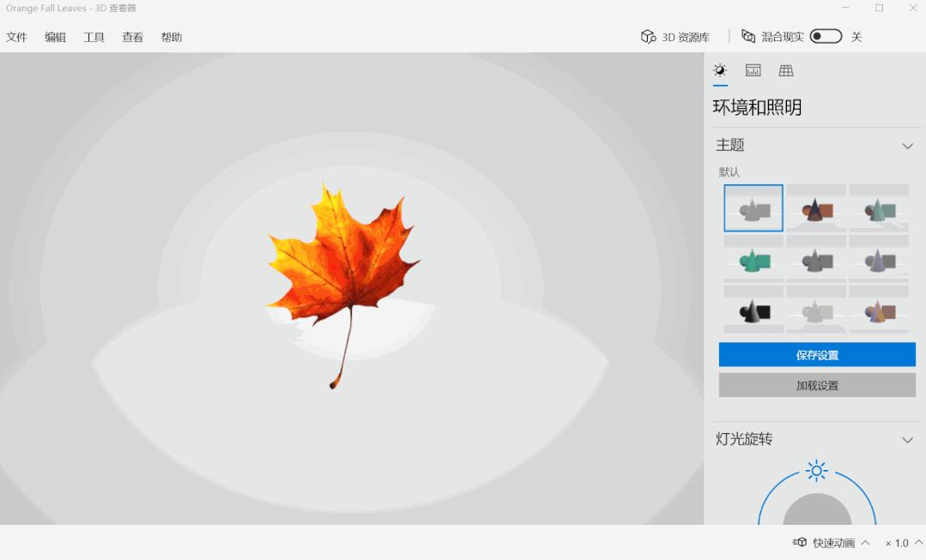This screenshot has width=926, height=560.
Task: Click the 3D 资源库 cube icon
Action: point(648,37)
